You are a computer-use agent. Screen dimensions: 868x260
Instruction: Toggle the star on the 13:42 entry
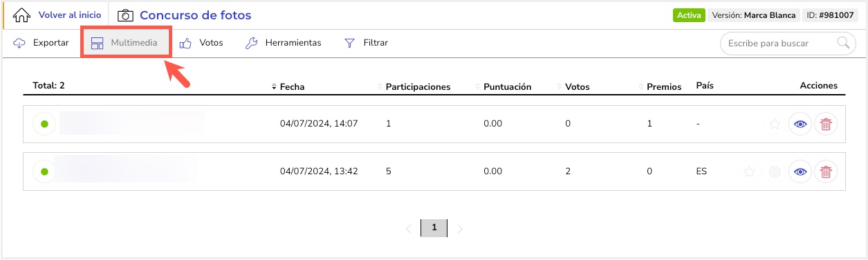point(748,171)
